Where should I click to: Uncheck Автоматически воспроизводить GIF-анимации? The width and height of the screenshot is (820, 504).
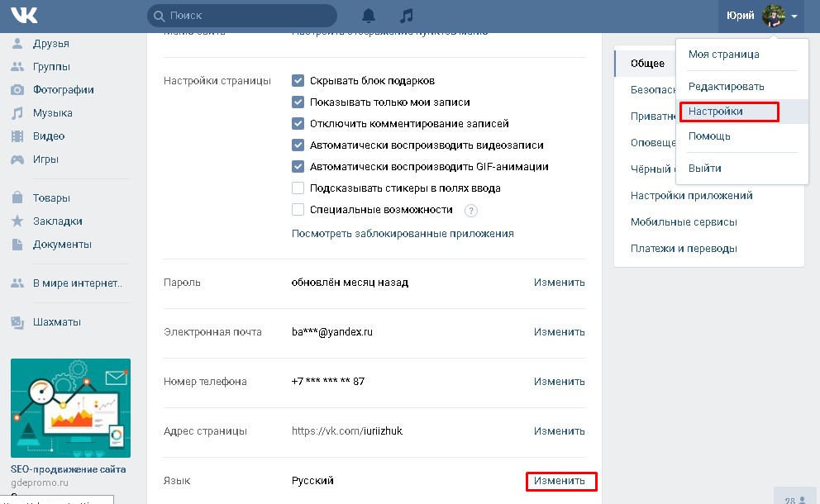(298, 166)
